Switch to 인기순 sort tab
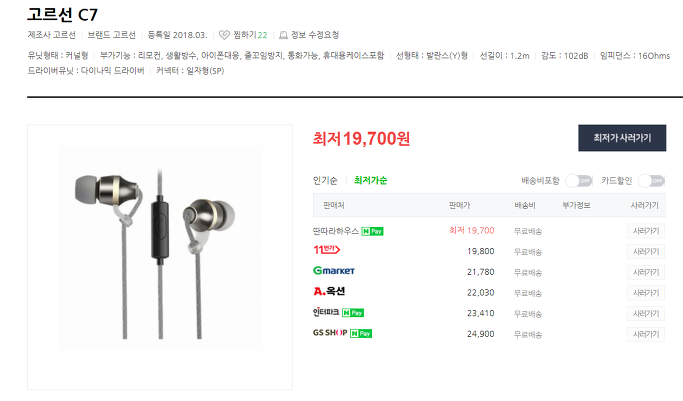This screenshot has width=683, height=401. pos(325,181)
